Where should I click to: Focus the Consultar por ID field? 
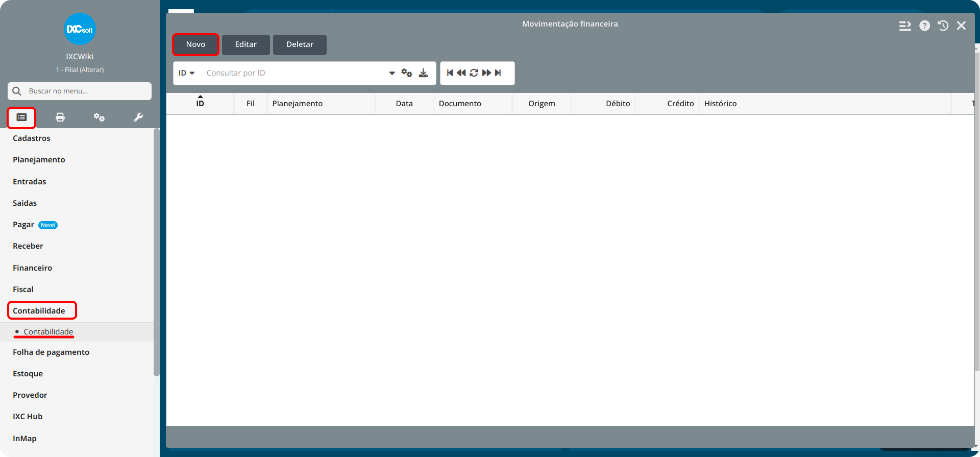(x=293, y=73)
